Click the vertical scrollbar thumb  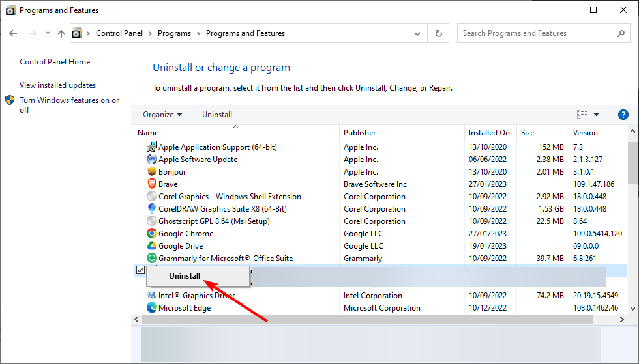click(632, 163)
